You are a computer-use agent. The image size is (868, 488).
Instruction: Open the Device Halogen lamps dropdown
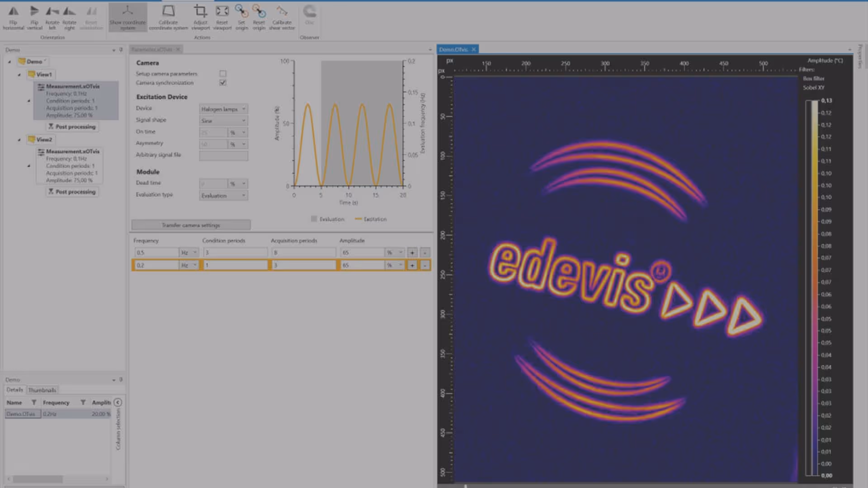(x=223, y=109)
